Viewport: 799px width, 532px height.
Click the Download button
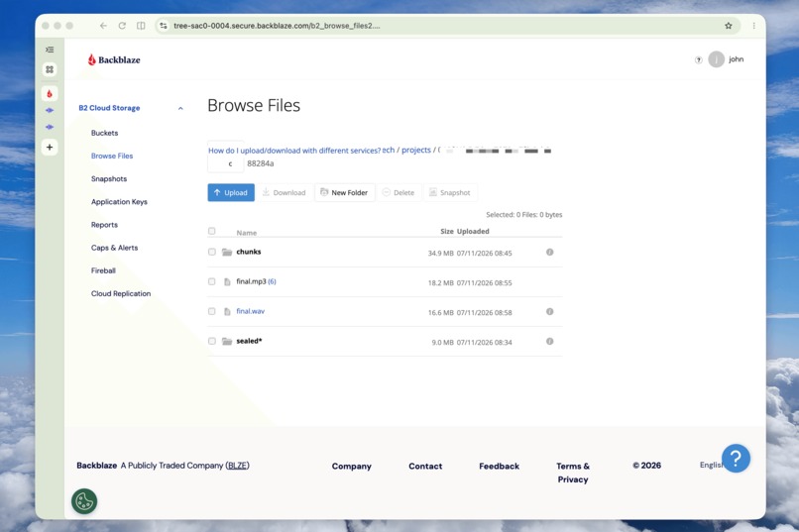284,192
